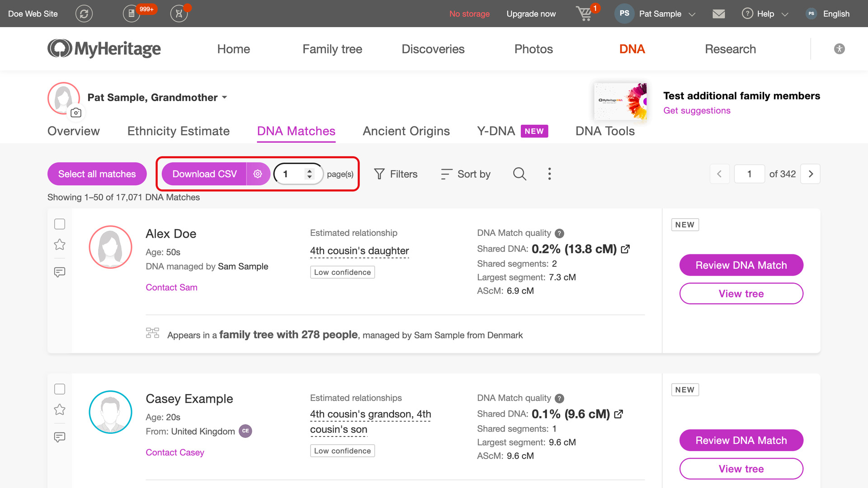Viewport: 868px width, 488px height.
Task: Click the refresh sync icon in top bar
Action: pos(84,14)
